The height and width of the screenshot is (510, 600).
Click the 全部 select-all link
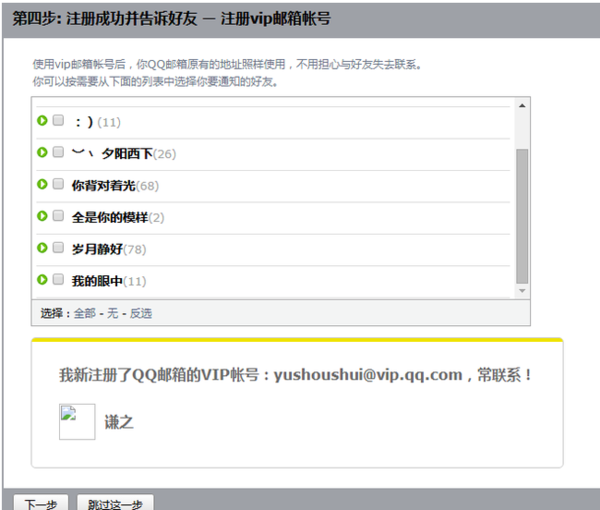(85, 313)
